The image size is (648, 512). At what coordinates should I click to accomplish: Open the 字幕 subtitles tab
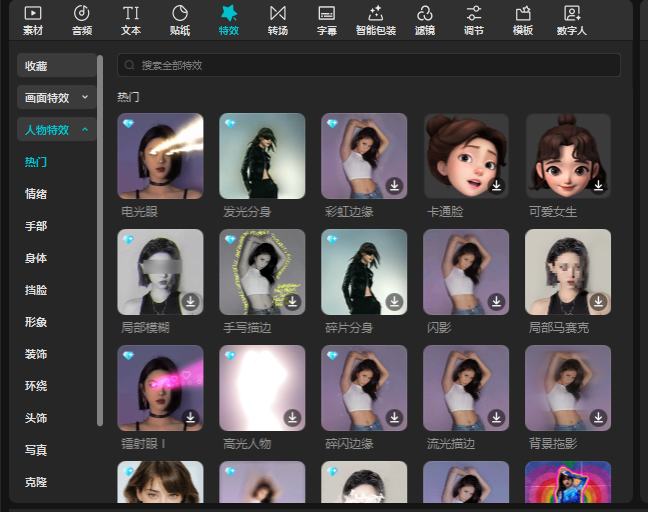326,21
